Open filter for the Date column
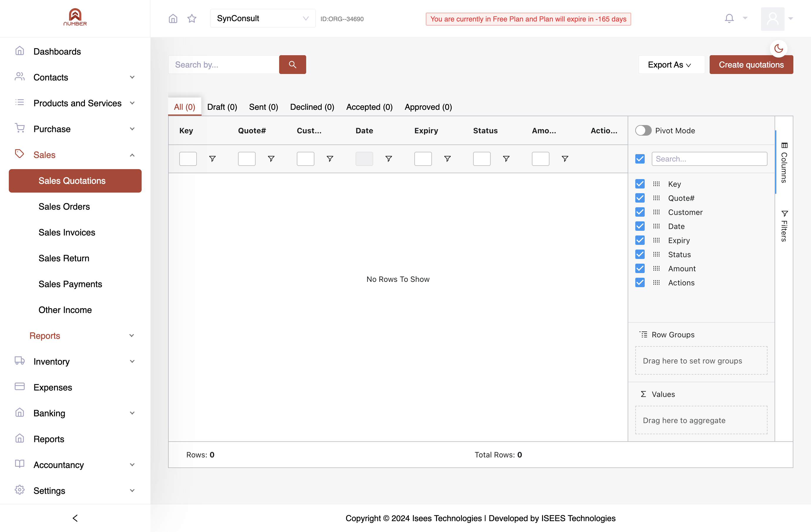Viewport: 811px width, 532px height. pos(388,159)
